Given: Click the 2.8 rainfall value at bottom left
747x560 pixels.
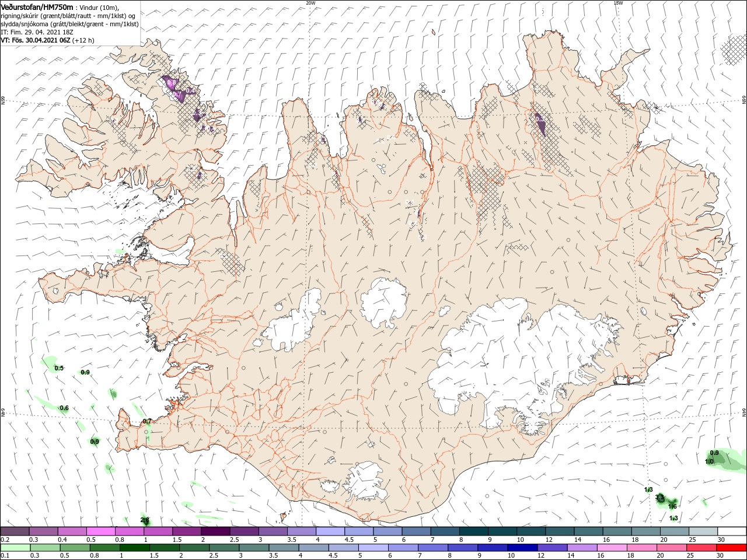Looking at the screenshot, I should pos(145,520).
